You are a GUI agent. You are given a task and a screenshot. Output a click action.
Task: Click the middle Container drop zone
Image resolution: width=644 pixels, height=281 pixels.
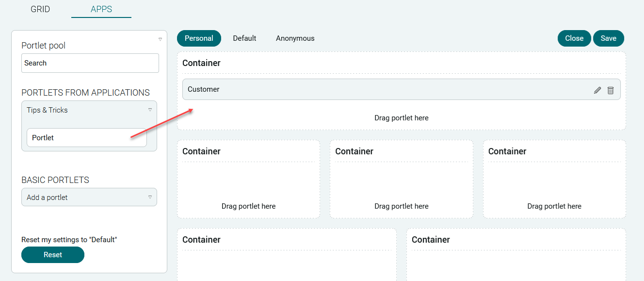click(x=402, y=206)
